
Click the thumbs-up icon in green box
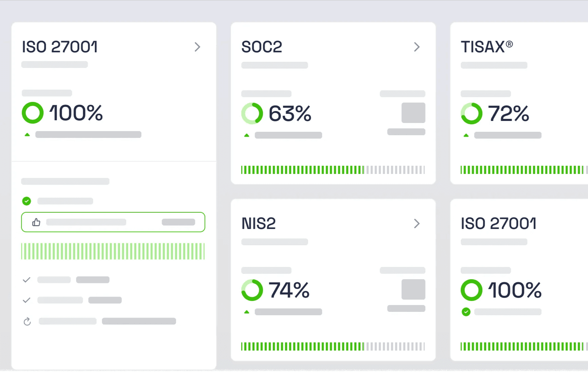click(x=36, y=222)
